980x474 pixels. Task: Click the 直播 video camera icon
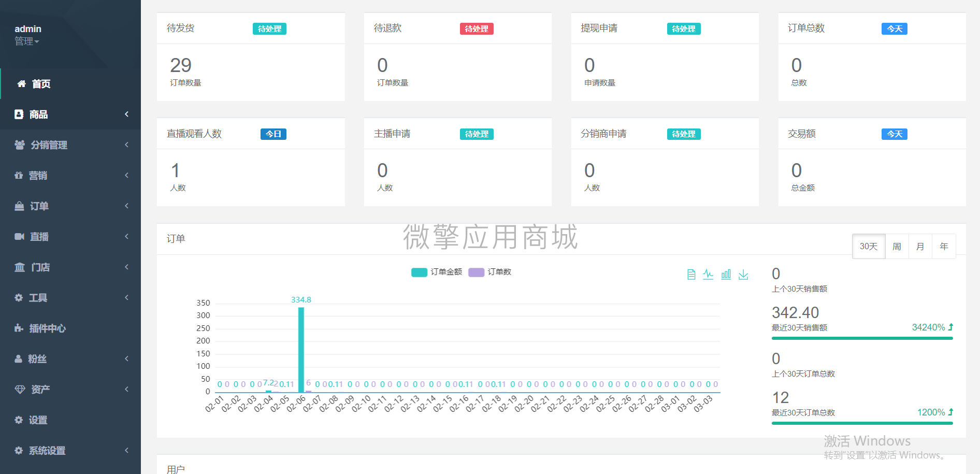click(x=19, y=237)
